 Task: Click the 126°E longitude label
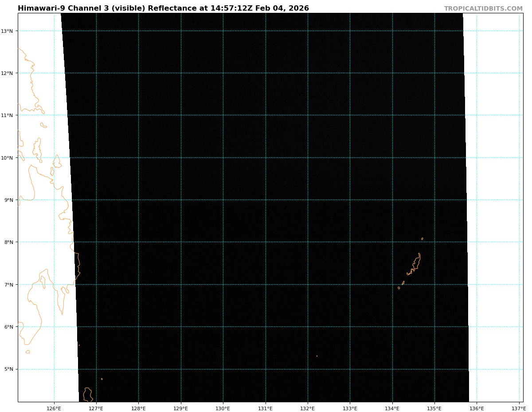click(x=54, y=408)
